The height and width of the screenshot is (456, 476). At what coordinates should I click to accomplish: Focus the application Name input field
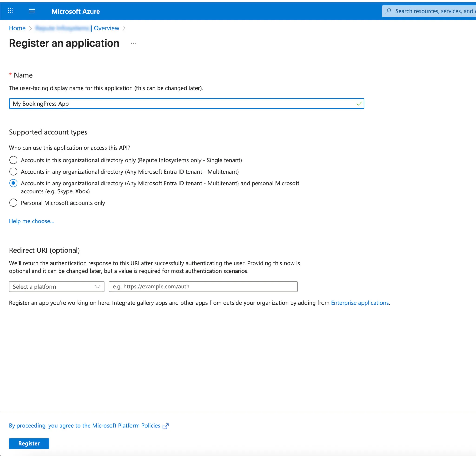click(x=186, y=104)
